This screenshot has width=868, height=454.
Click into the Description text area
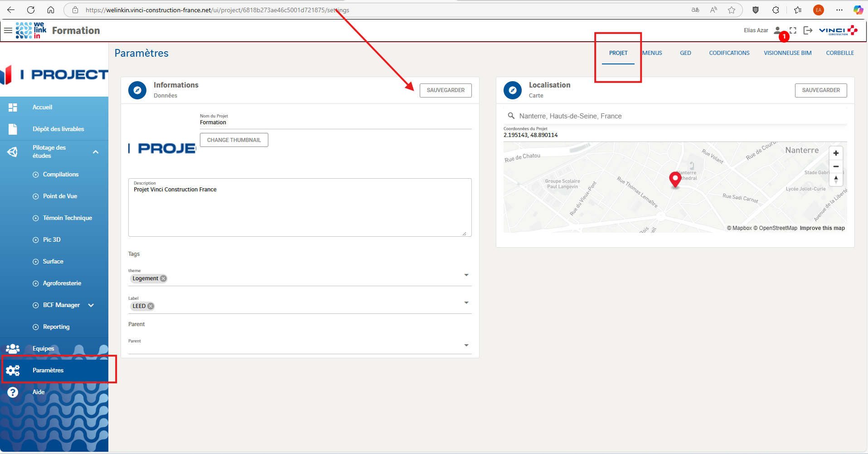299,211
